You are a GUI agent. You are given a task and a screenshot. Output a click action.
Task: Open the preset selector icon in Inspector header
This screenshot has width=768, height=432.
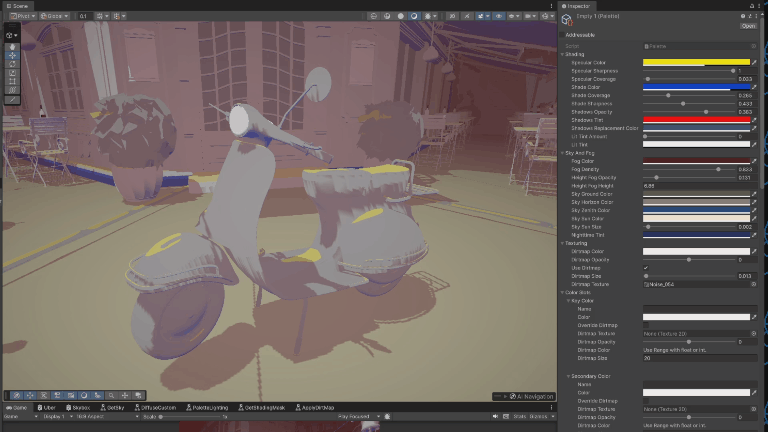pos(750,16)
